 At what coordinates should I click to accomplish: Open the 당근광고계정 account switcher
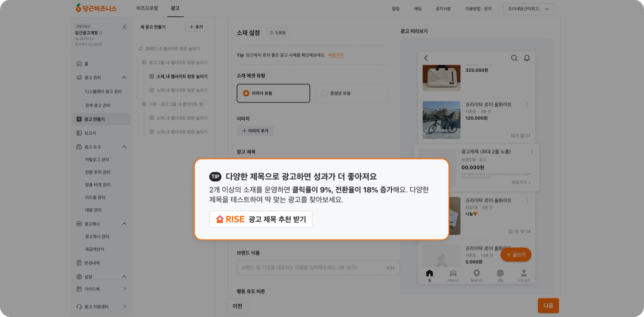coord(88,33)
